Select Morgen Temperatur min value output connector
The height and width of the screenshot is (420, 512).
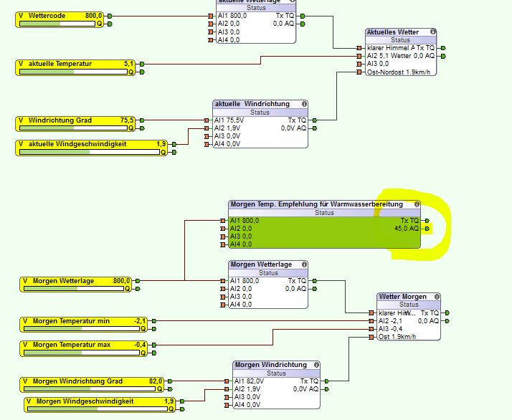click(153, 321)
